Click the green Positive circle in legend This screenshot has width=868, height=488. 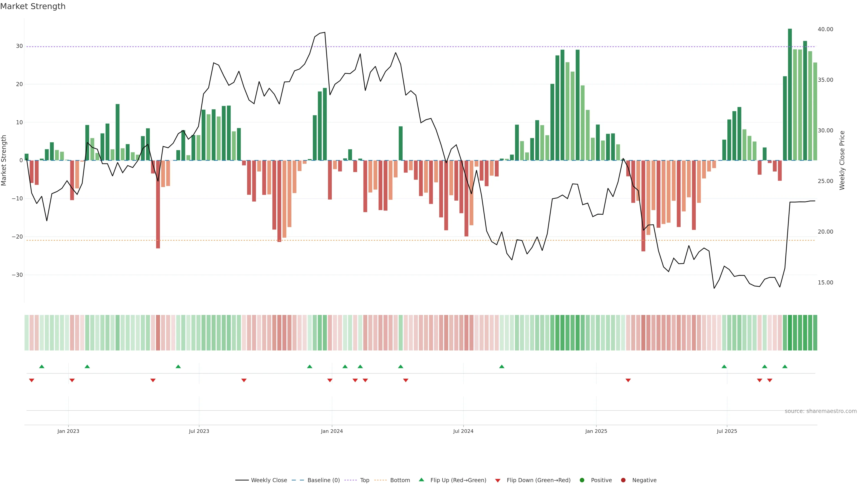click(582, 480)
